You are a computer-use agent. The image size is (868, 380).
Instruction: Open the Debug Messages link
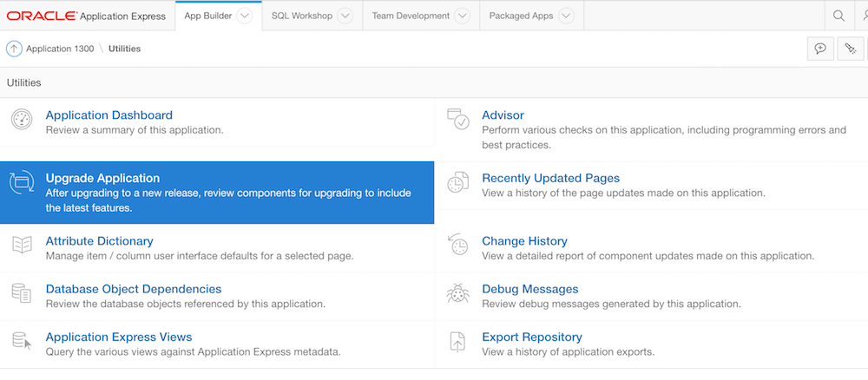(529, 289)
